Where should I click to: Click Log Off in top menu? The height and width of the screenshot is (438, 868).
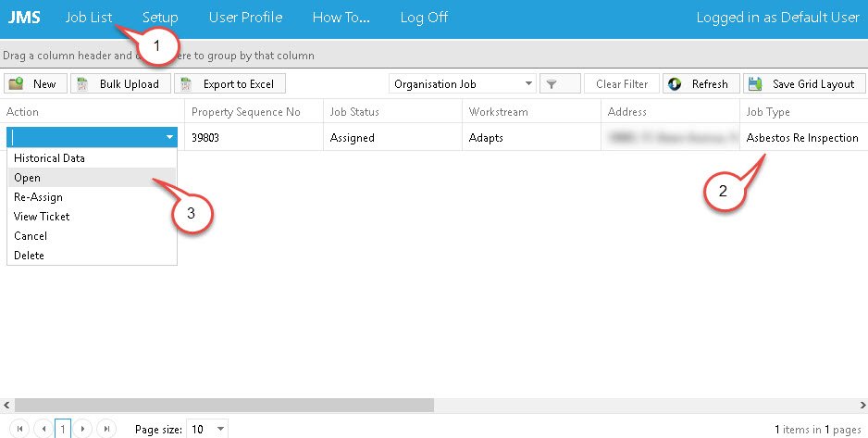click(x=424, y=18)
